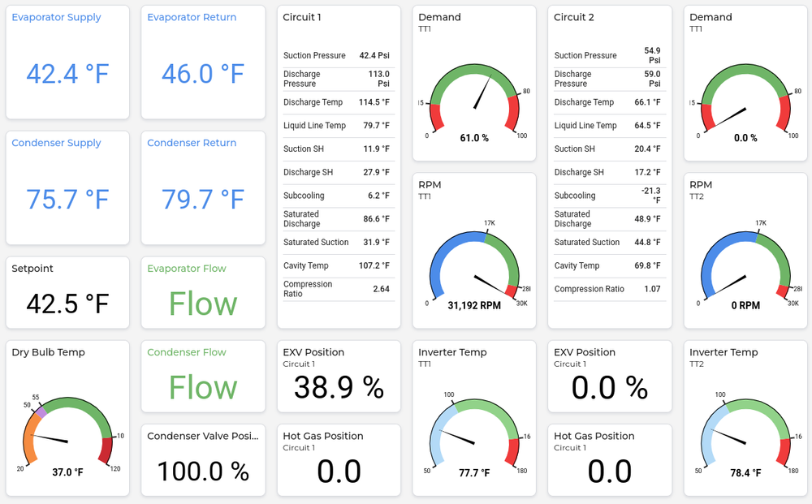
Task: Click the Evaporator Supply 42.4 °F reading
Action: 68,74
